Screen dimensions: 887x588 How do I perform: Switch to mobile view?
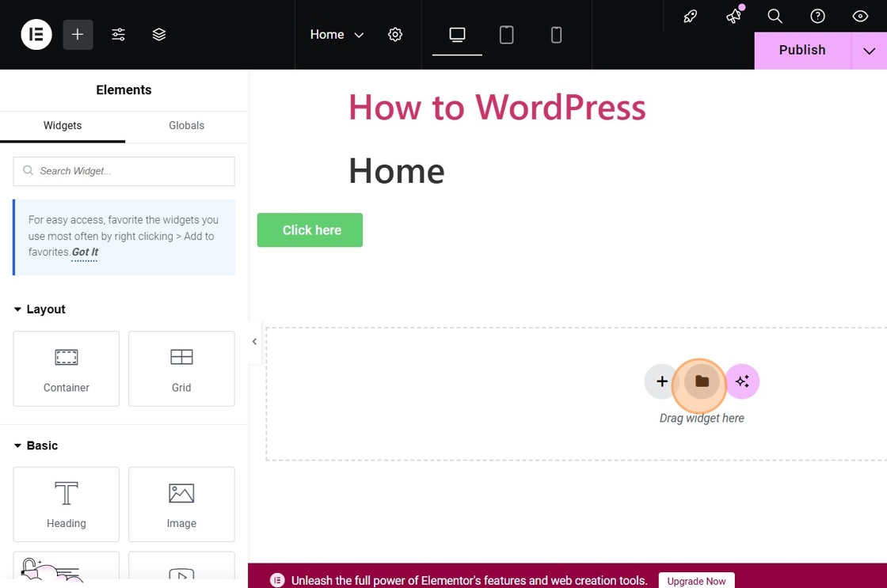(x=556, y=35)
